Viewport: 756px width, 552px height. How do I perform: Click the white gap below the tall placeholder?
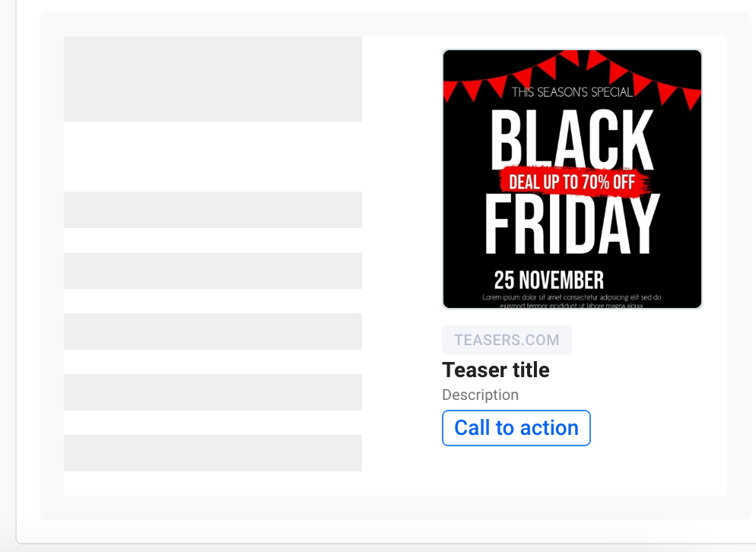(x=213, y=156)
